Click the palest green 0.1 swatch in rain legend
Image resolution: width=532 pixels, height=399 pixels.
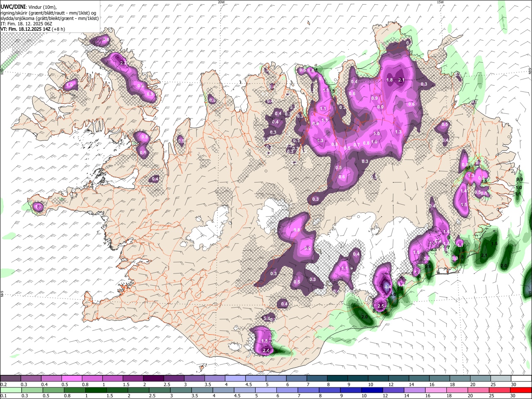(x=11, y=390)
